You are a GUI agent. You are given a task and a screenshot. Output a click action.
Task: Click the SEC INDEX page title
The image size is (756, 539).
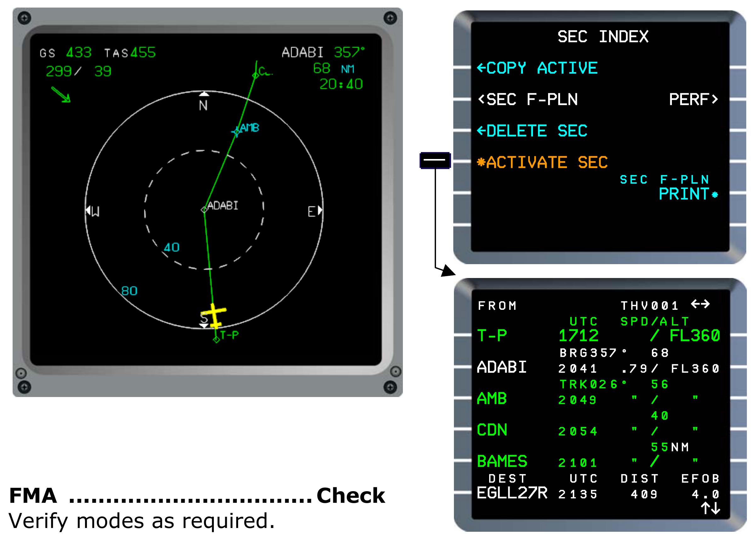pyautogui.click(x=603, y=37)
